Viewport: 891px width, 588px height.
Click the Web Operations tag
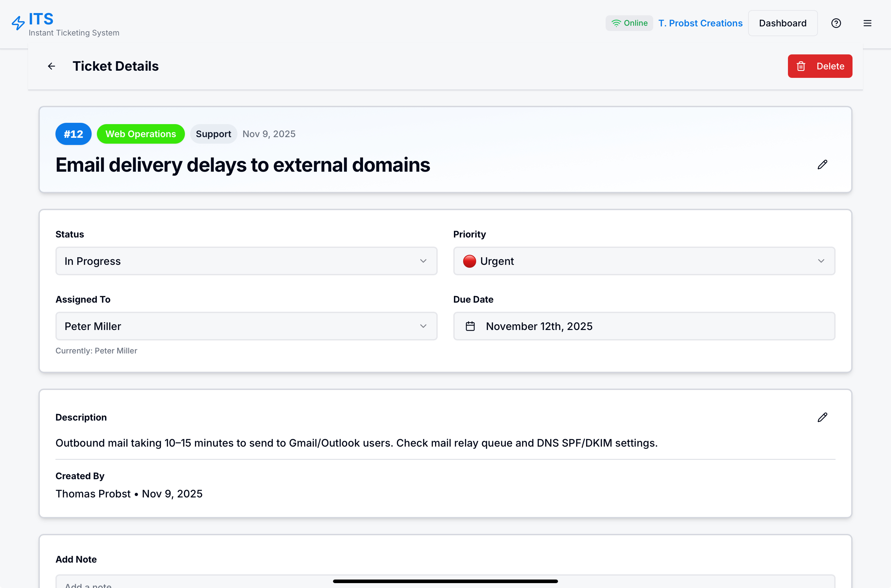coord(141,134)
